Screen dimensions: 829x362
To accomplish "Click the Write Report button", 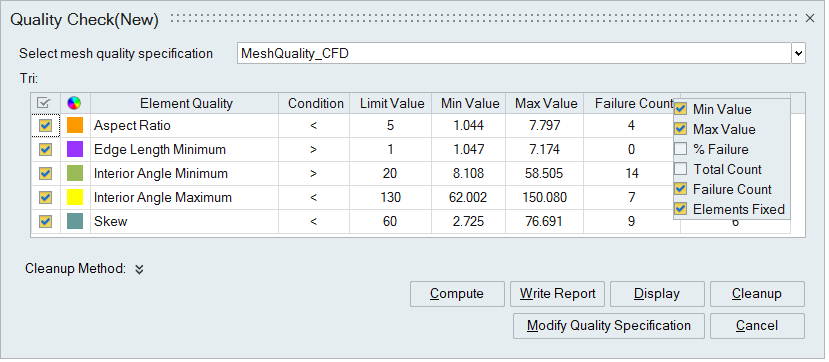I will point(557,294).
